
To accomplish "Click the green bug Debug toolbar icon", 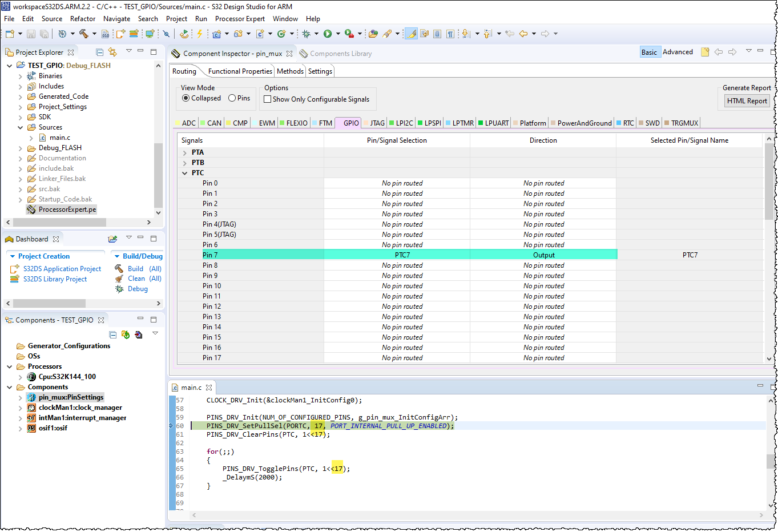I will click(306, 34).
